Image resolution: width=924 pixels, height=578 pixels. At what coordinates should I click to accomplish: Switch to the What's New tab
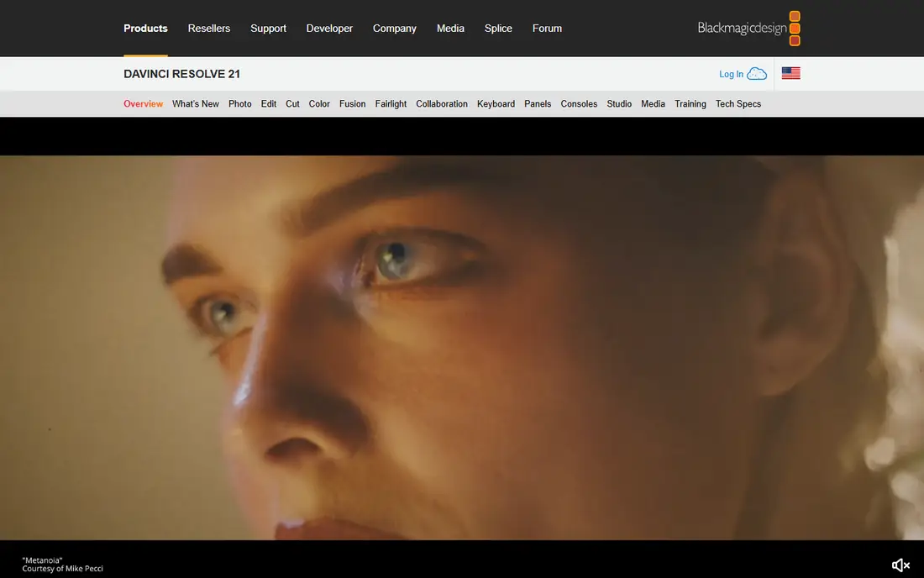click(x=196, y=103)
